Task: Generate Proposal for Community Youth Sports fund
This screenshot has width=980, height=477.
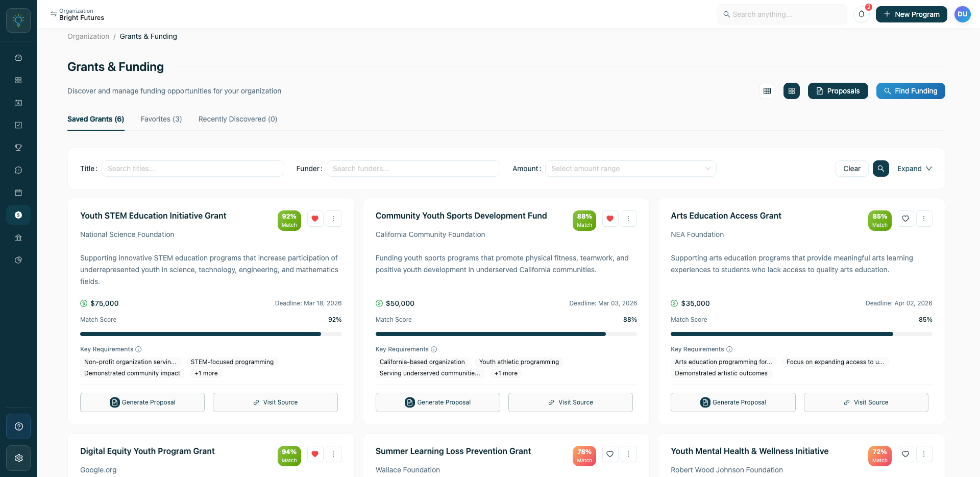Action: pyautogui.click(x=438, y=402)
